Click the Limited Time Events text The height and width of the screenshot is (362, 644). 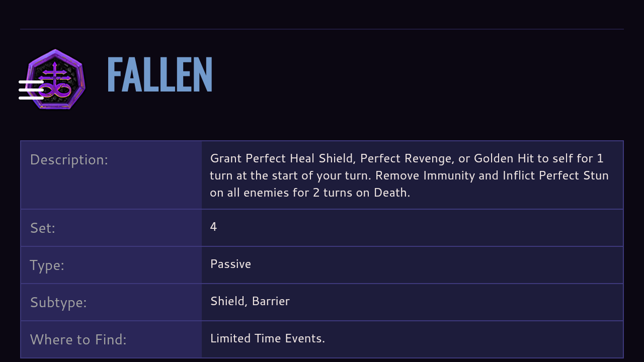(268, 338)
